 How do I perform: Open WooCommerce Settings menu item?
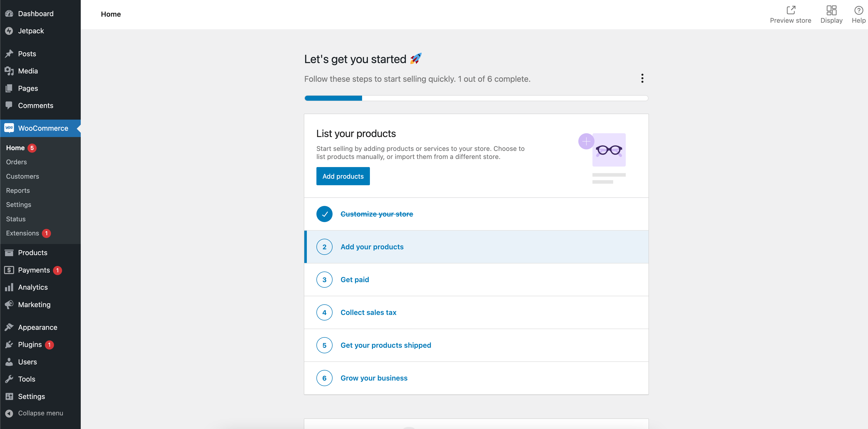tap(18, 205)
